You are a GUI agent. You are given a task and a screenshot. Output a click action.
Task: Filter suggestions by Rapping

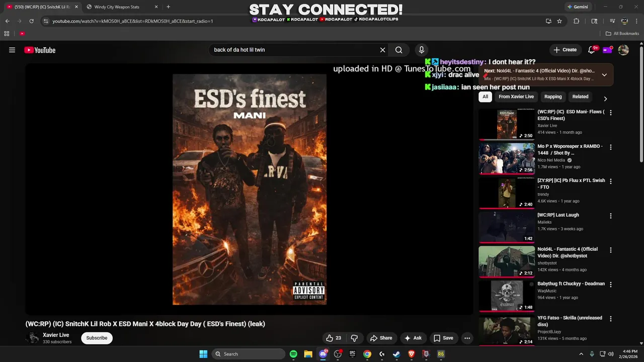click(x=553, y=97)
